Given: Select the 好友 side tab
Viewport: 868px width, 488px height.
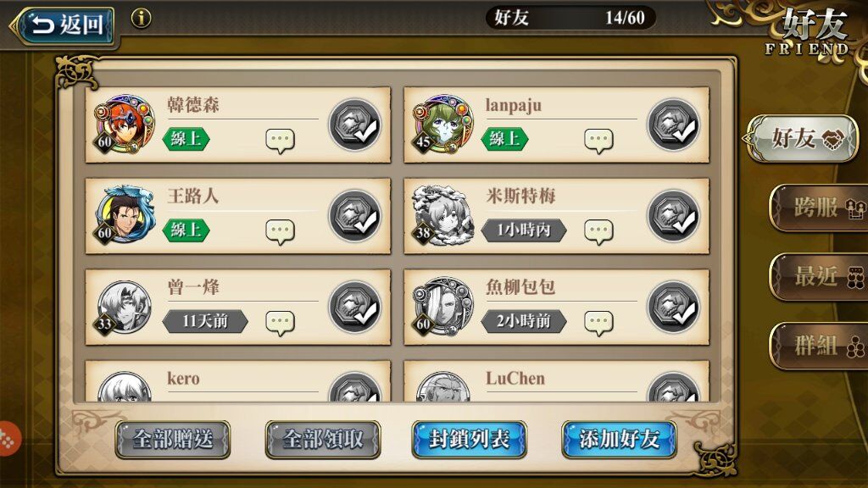Looking at the screenshot, I should point(801,138).
